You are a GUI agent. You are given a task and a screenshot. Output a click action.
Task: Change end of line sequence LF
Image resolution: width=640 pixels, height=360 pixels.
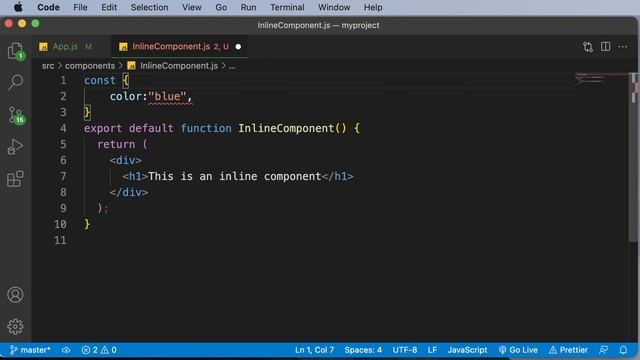point(432,350)
